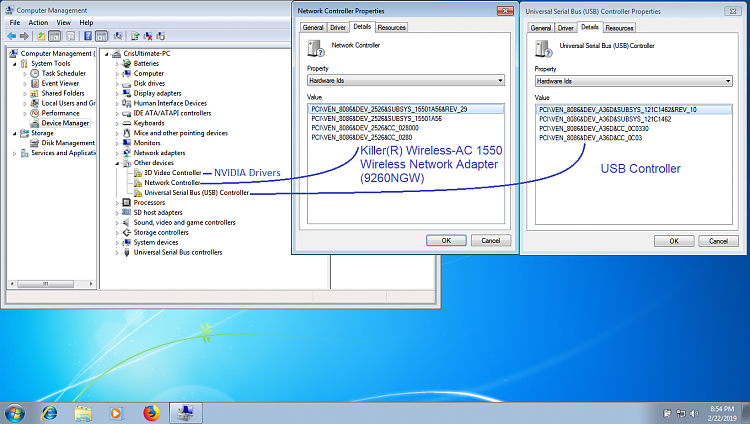
Task: Open Windows Explorer folder on the taskbar
Action: 83,413
